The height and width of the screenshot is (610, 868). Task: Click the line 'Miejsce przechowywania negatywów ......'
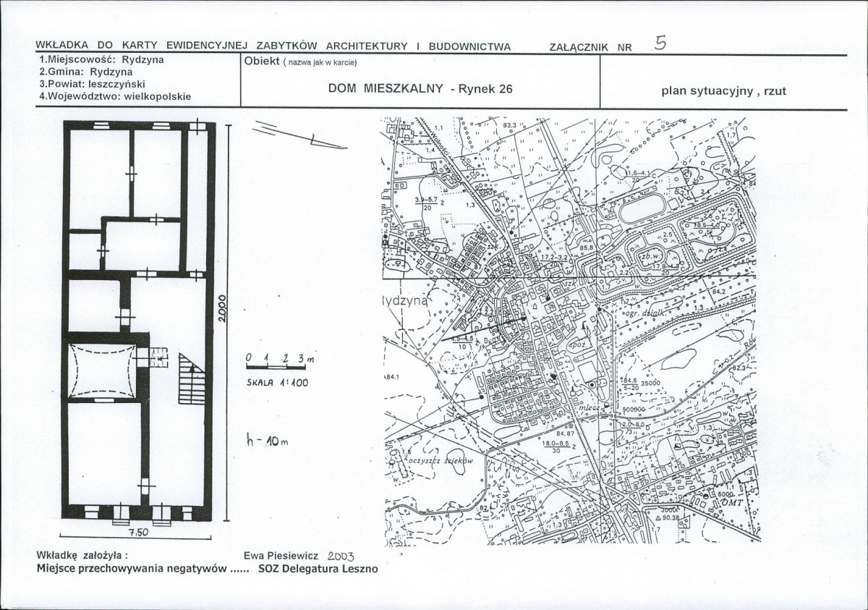(x=142, y=569)
